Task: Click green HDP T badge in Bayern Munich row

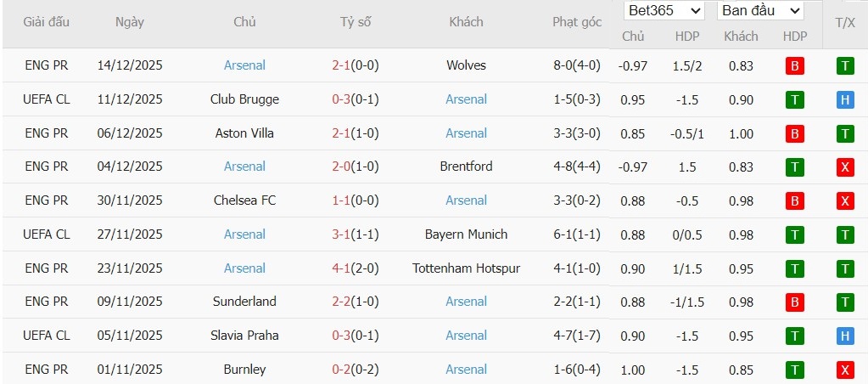Action: (795, 235)
